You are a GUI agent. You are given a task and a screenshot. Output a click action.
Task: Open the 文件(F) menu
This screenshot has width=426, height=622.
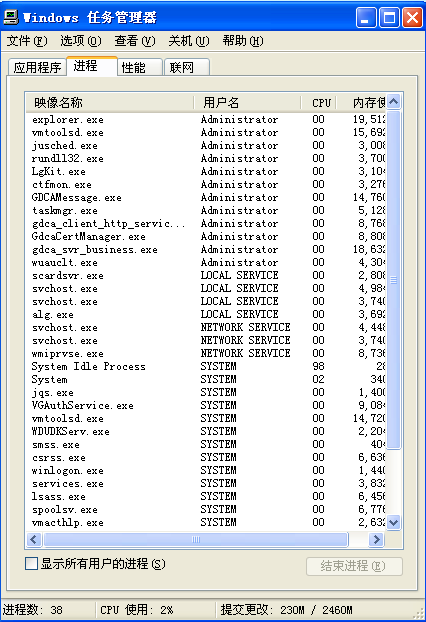[x=27, y=40]
